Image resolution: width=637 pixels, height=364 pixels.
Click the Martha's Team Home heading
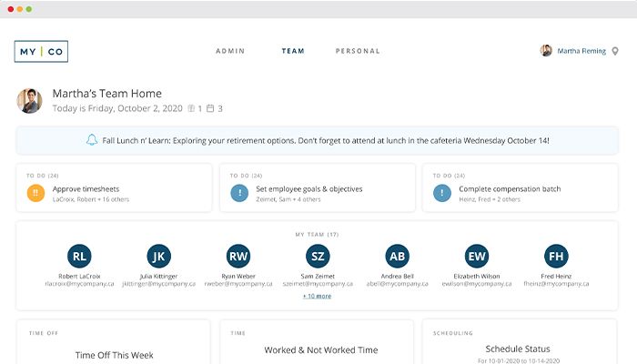[x=107, y=94]
